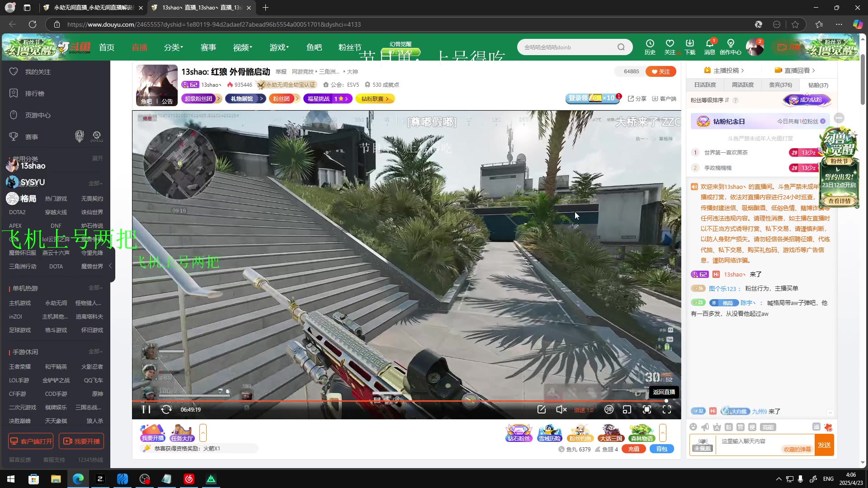Click 成为钻粉 button
The image size is (868, 488).
point(807,100)
